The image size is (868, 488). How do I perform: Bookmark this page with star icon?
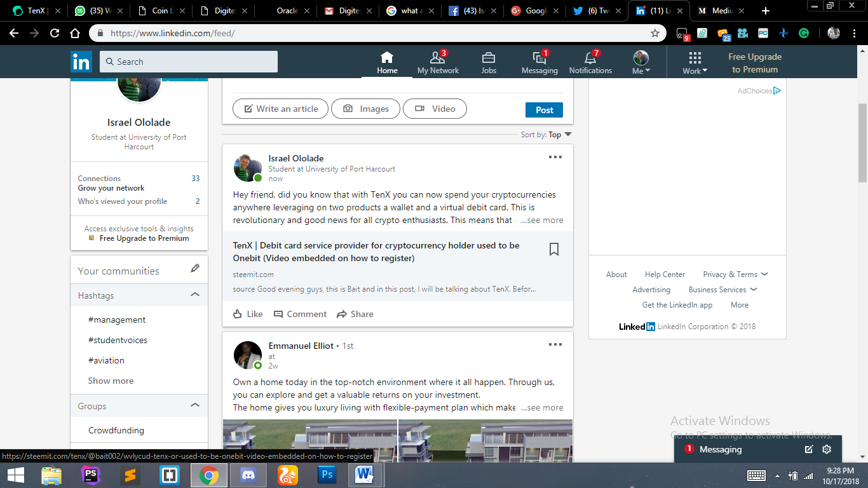655,33
